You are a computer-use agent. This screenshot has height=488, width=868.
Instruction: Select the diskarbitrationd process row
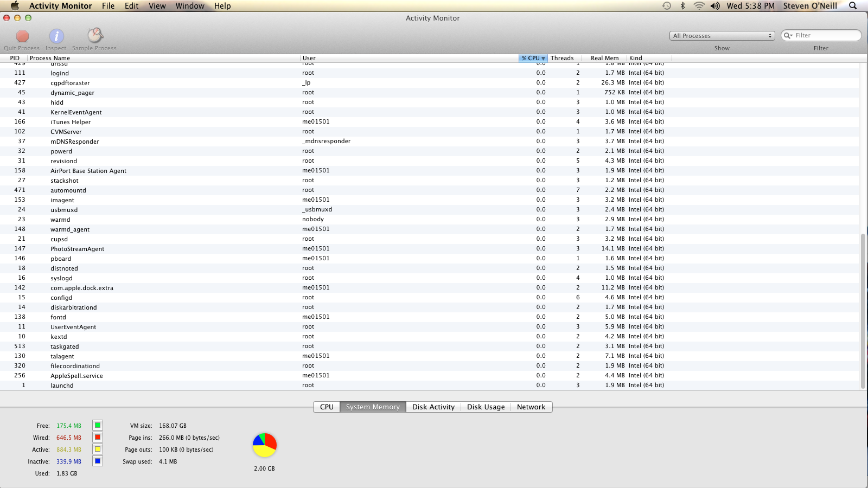[x=430, y=307]
